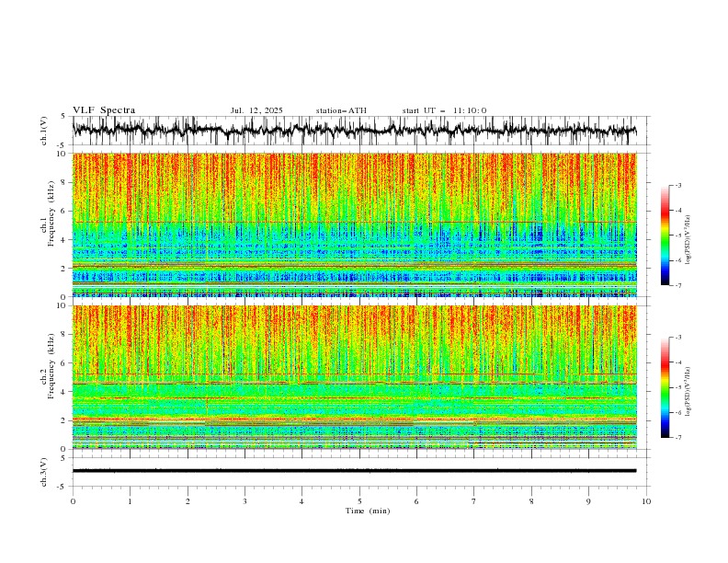Click the "8" kHz tick on ch.2 spectrogram axis

pos(64,335)
